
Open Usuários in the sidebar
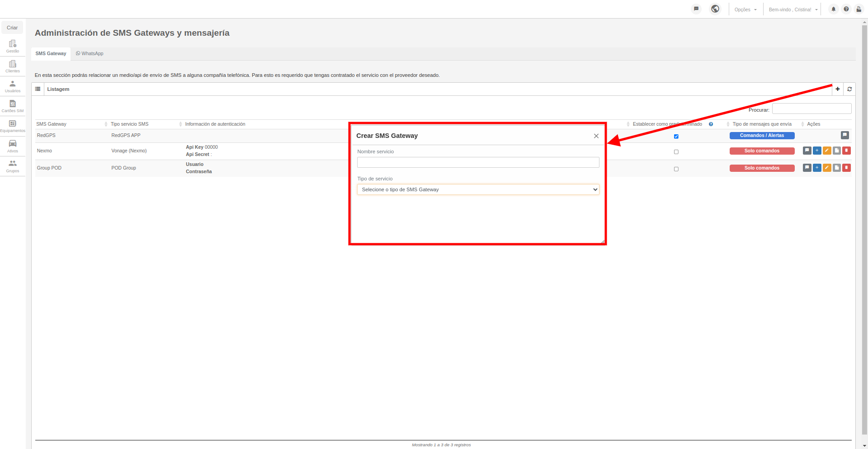[13, 86]
